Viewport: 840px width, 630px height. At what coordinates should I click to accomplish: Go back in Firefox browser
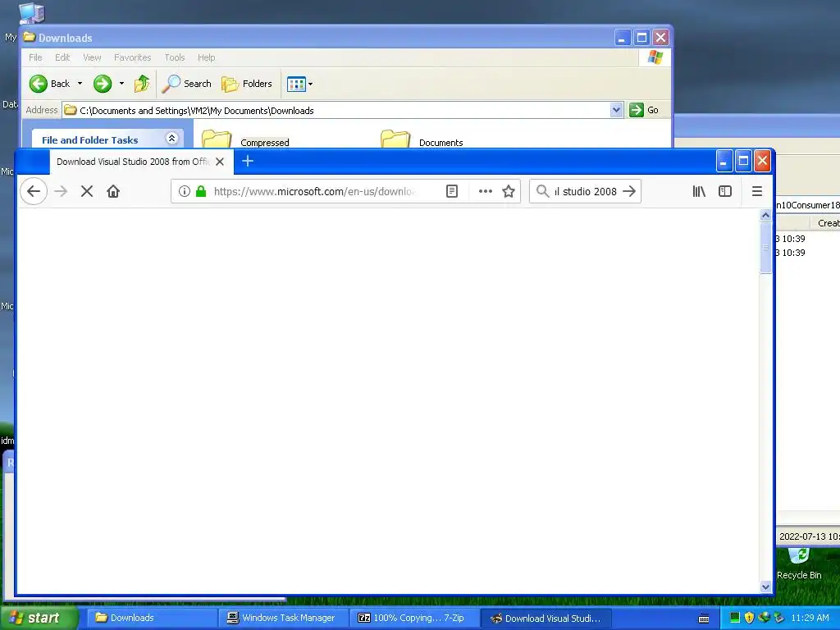(33, 191)
